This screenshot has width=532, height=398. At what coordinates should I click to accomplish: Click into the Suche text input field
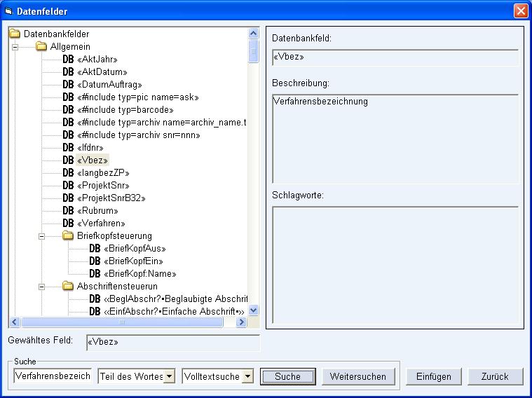pos(53,376)
